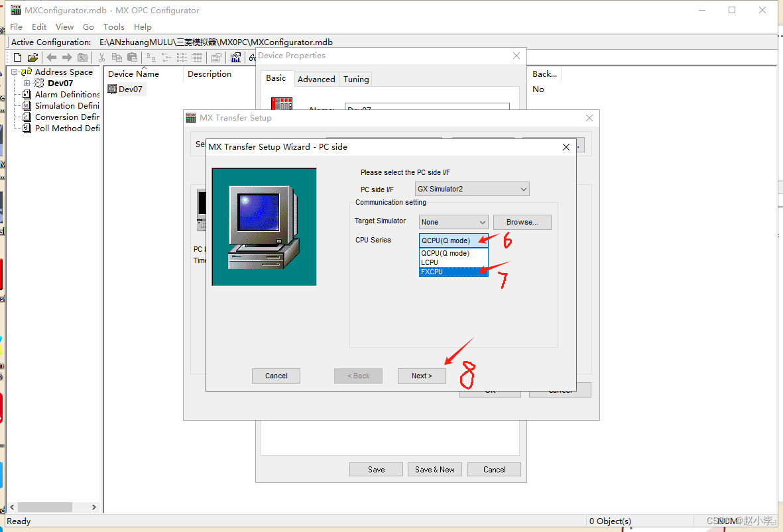Image resolution: width=783 pixels, height=532 pixels.
Task: Open a configuration file via folder icon
Action: [32, 58]
